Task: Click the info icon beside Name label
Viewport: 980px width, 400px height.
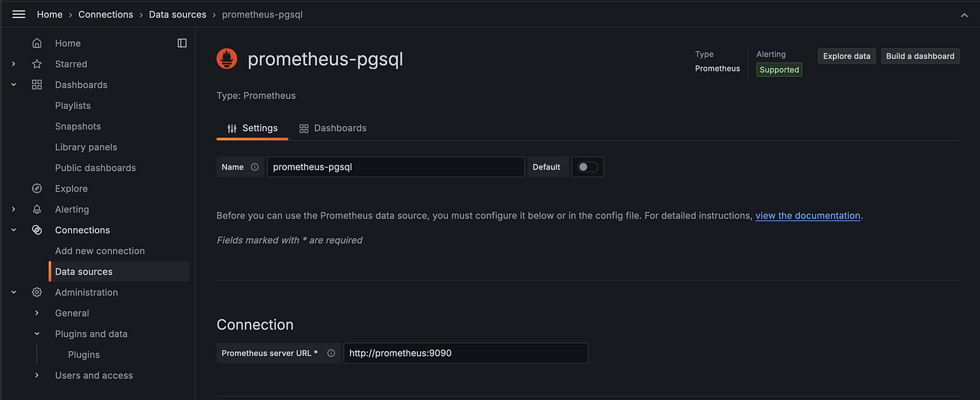Action: (255, 167)
